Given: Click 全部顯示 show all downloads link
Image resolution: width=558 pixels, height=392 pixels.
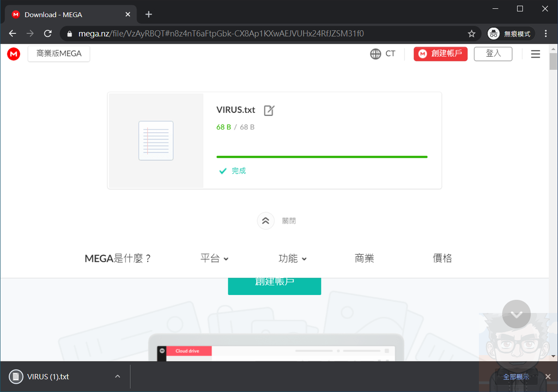Looking at the screenshot, I should (516, 377).
